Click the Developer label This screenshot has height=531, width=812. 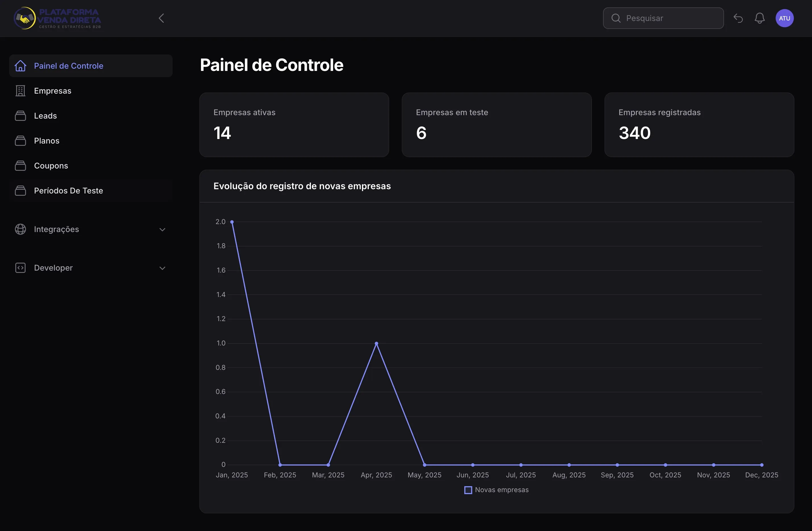pos(53,268)
